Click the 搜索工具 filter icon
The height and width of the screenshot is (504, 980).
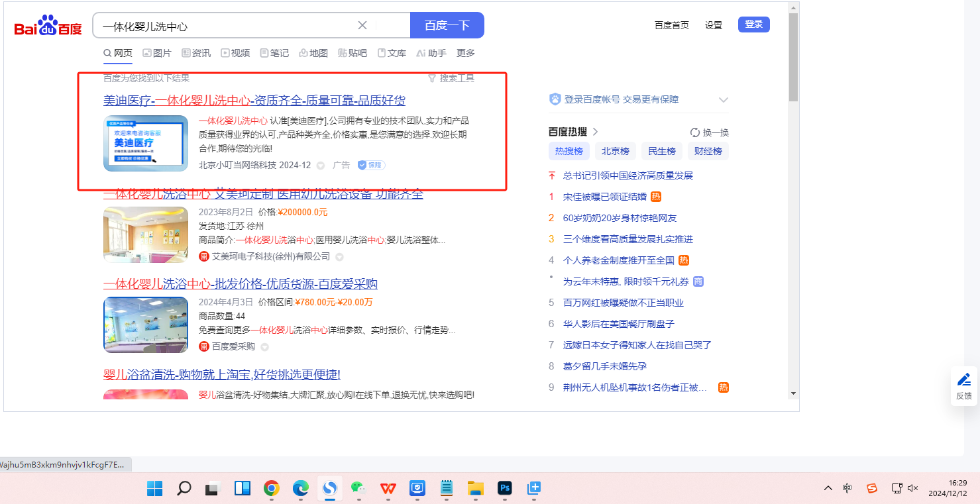click(432, 78)
